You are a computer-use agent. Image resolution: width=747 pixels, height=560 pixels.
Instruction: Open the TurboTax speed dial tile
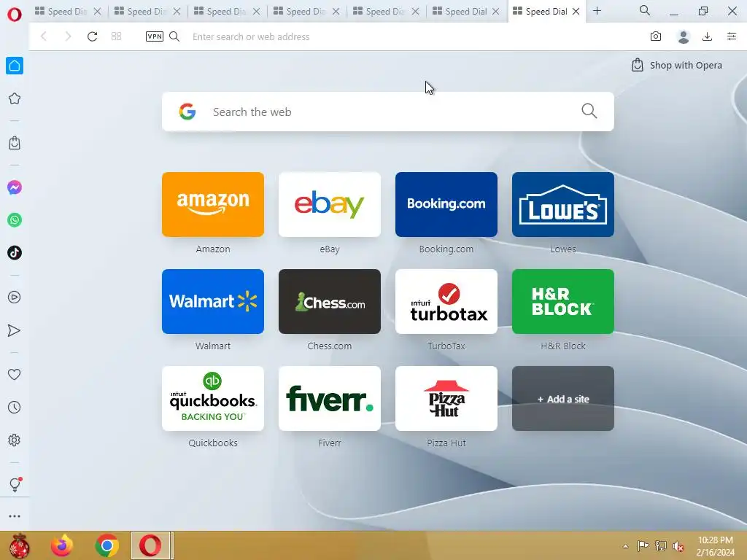coord(446,301)
